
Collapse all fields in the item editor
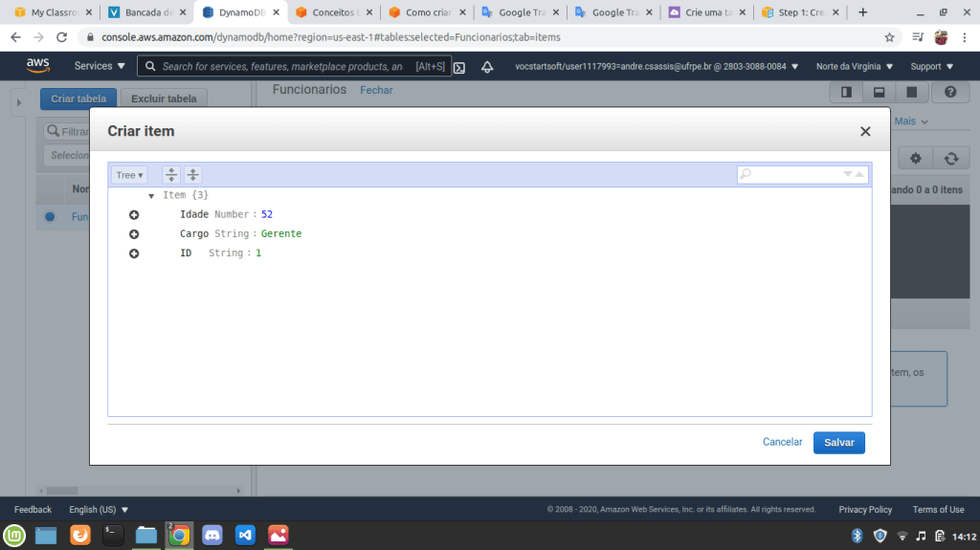click(193, 175)
